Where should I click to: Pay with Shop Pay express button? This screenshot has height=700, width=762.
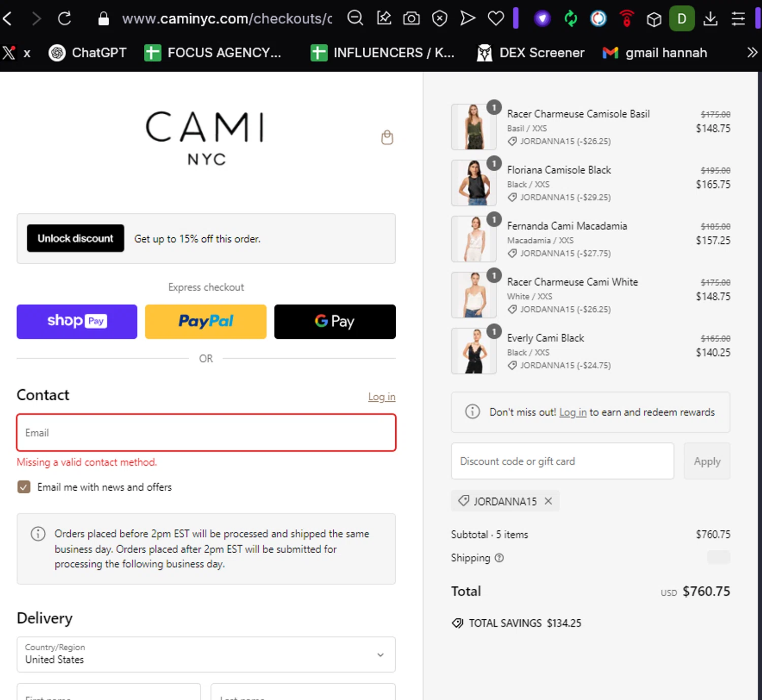77,322
